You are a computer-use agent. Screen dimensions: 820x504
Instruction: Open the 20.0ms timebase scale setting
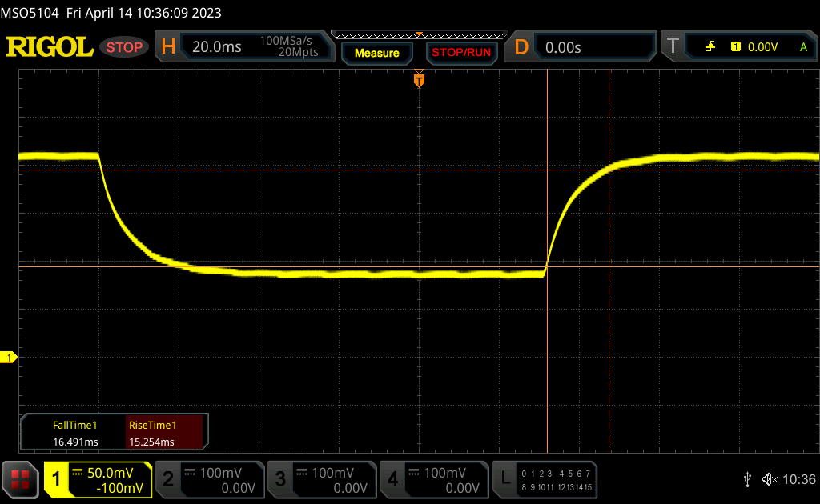pos(217,47)
